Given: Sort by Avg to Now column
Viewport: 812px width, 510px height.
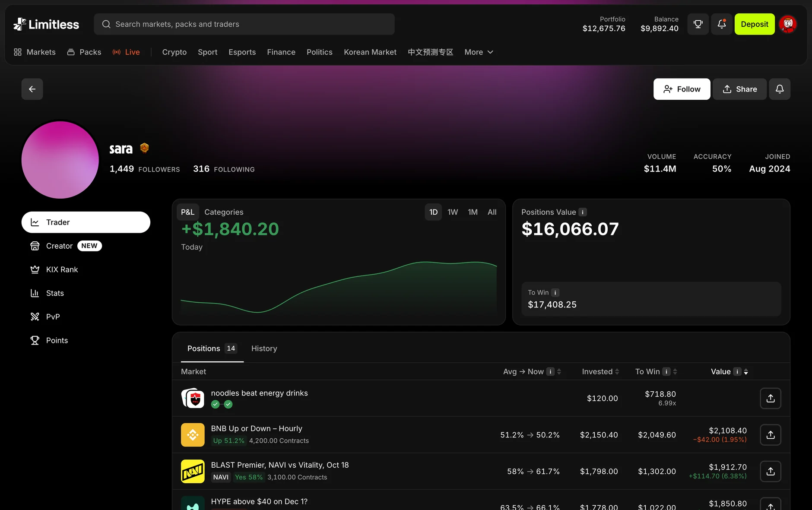Looking at the screenshot, I should (x=559, y=371).
